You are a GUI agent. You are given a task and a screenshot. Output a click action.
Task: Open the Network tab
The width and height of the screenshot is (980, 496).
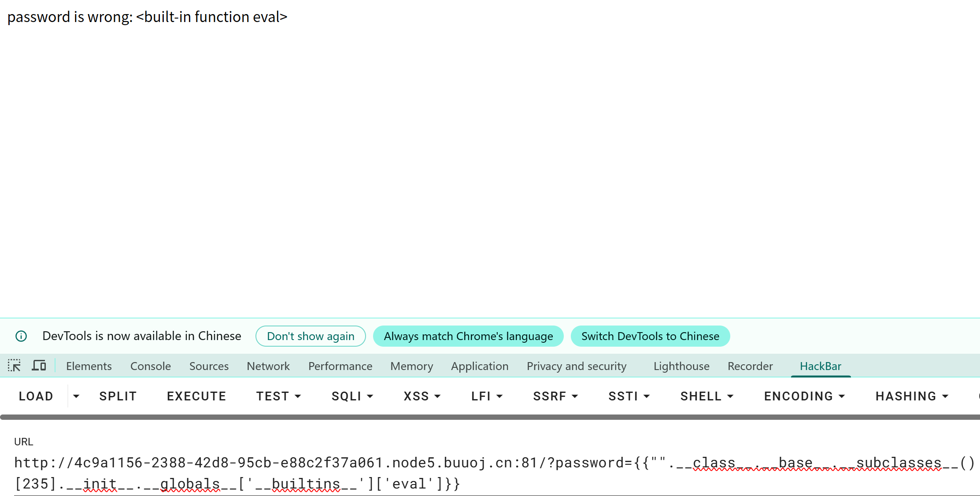[268, 366]
